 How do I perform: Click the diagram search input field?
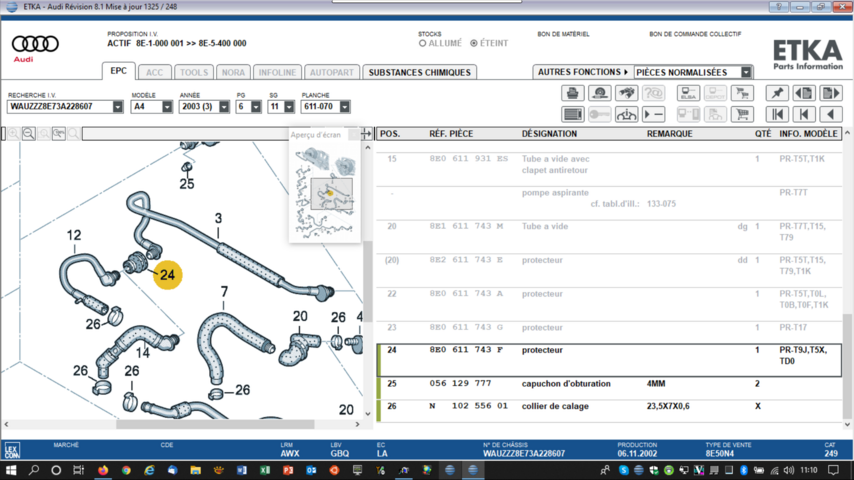click(185, 134)
